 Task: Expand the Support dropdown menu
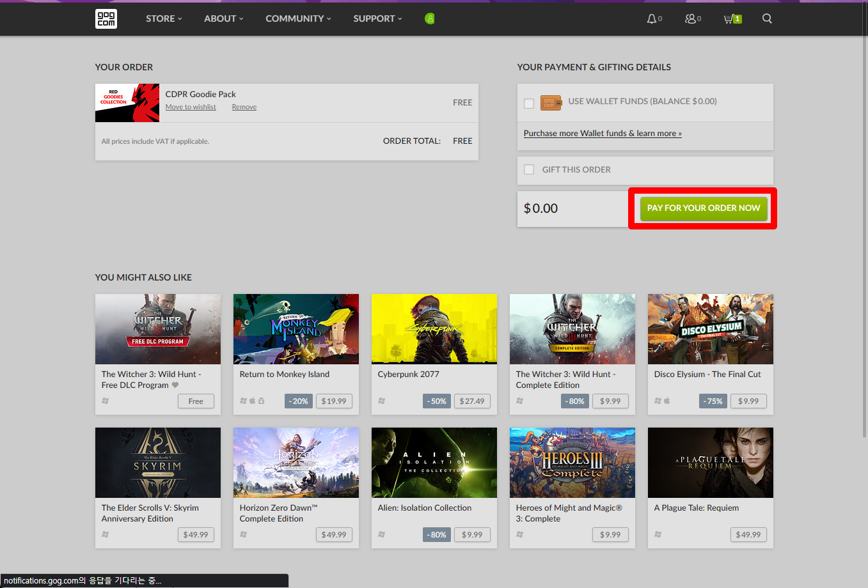378,19
